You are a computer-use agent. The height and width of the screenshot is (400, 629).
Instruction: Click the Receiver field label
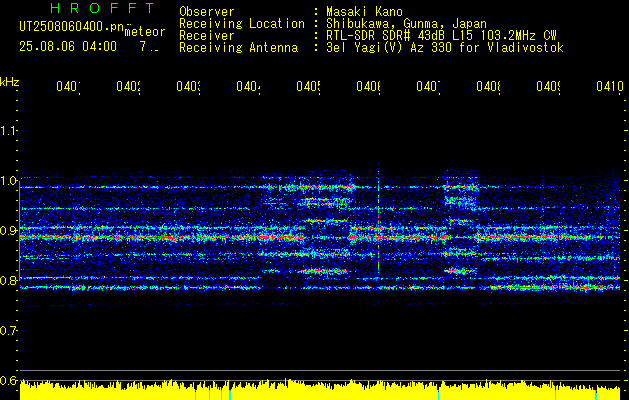click(207, 36)
